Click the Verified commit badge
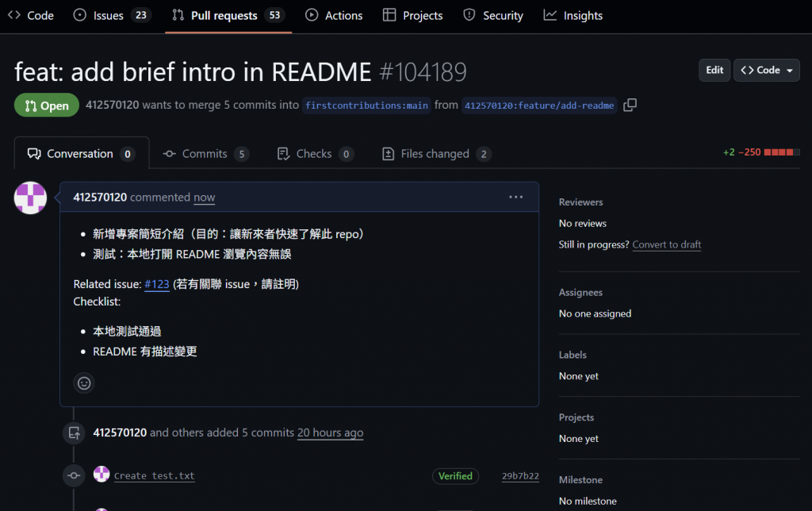The width and height of the screenshot is (812, 511). (455, 476)
